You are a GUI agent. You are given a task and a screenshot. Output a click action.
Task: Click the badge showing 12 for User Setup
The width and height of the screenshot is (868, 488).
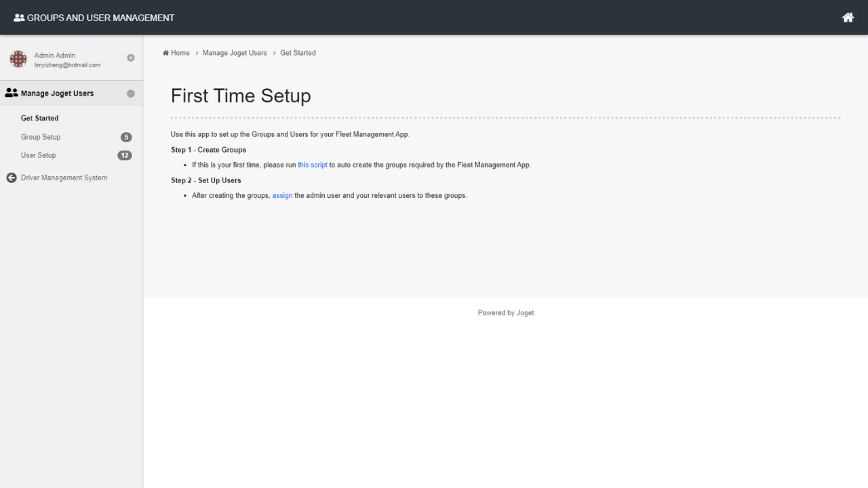point(125,155)
